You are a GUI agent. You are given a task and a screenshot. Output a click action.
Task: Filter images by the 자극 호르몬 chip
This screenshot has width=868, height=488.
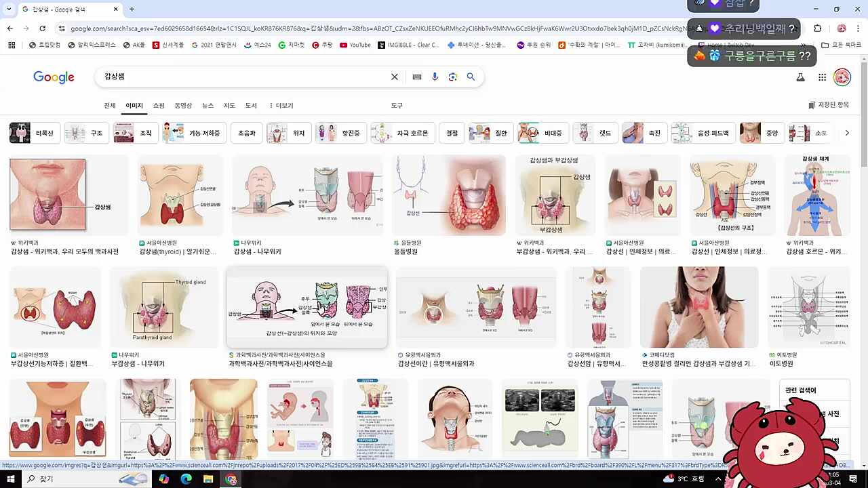pos(402,134)
